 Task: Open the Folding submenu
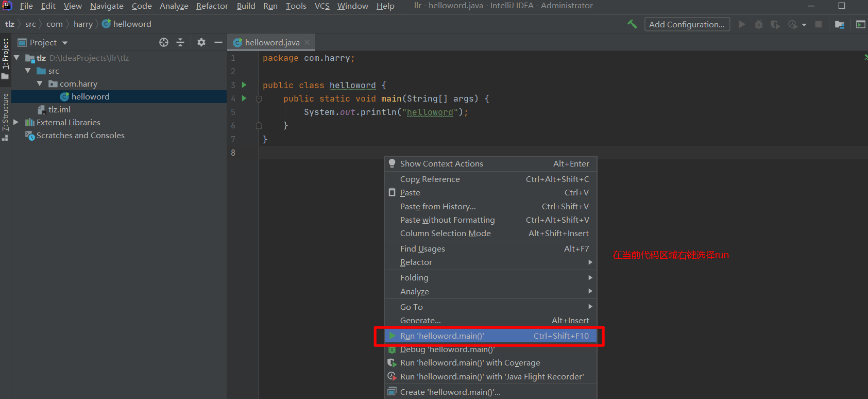click(x=491, y=278)
